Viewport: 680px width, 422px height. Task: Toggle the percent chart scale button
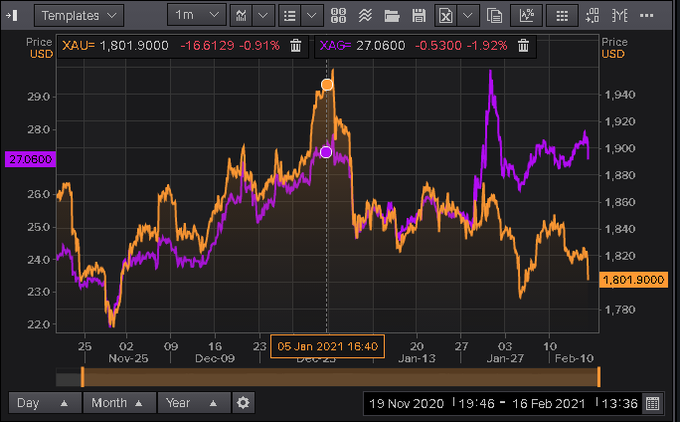click(x=527, y=16)
